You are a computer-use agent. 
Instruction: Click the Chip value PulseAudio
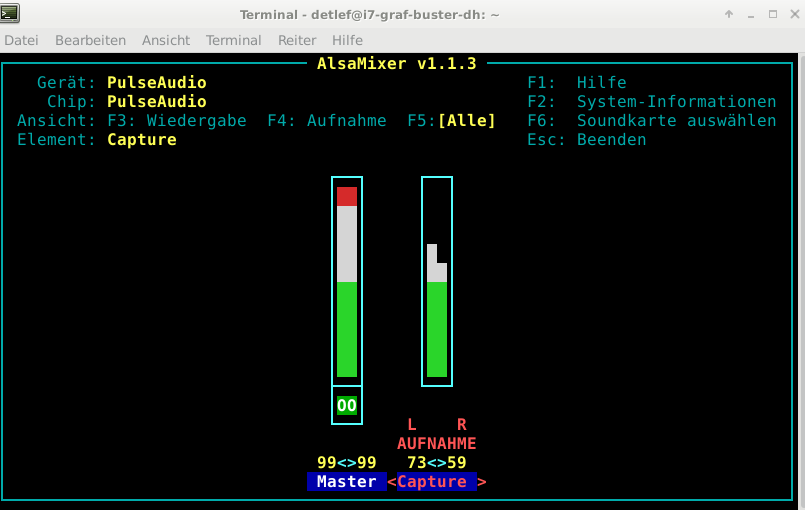157,102
